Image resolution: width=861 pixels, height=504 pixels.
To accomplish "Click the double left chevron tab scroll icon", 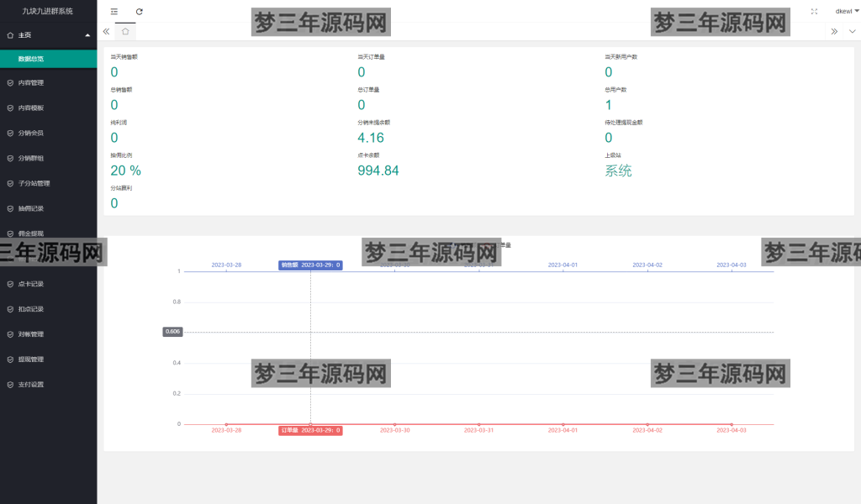I will (106, 32).
